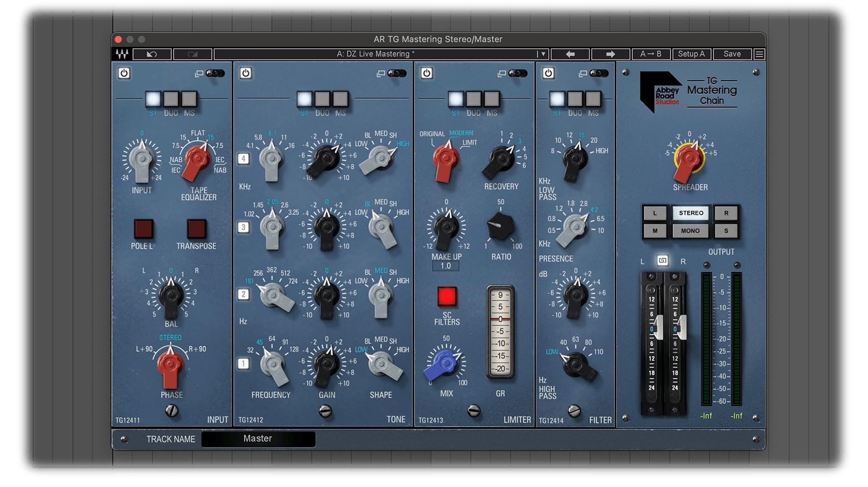Switch setups with Setup A button
This screenshot has width=868, height=487.
coord(692,54)
